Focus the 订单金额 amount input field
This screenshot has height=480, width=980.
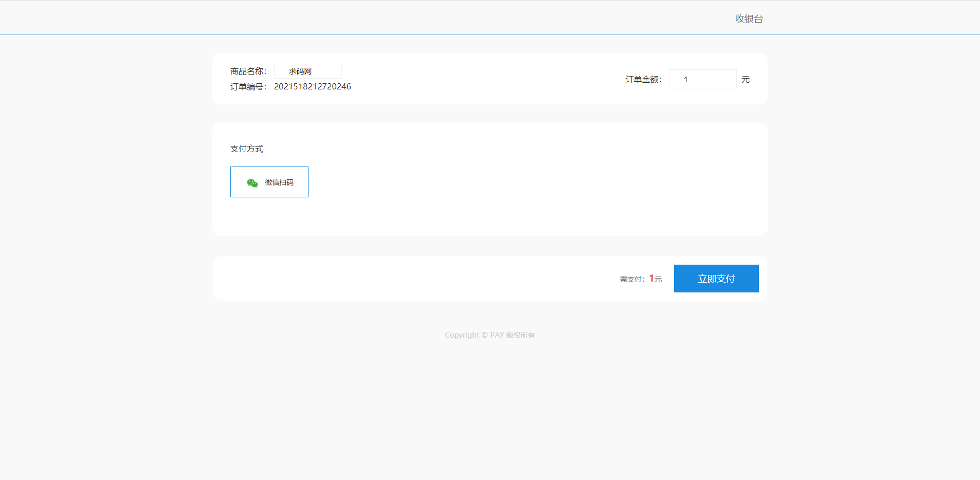coord(702,80)
